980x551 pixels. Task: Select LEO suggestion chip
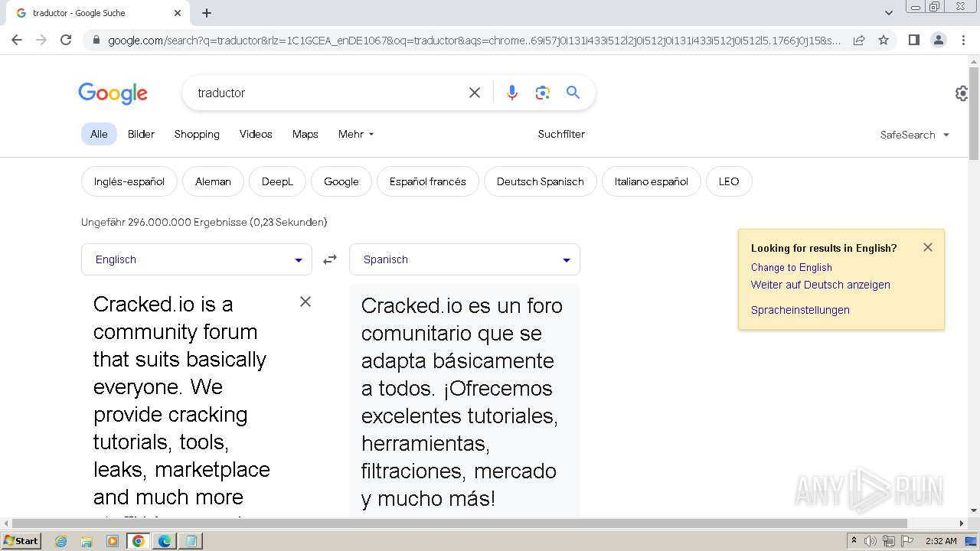click(x=729, y=181)
